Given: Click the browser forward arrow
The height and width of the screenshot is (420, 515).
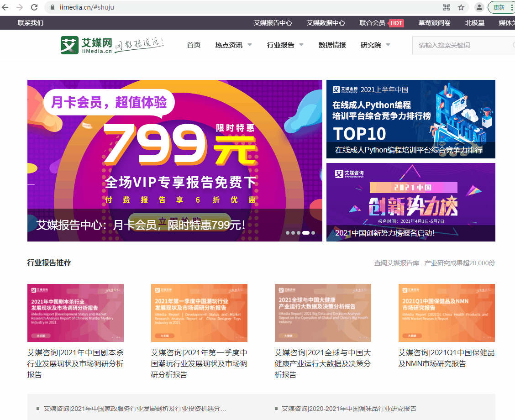Looking at the screenshot, I should pos(19,7).
